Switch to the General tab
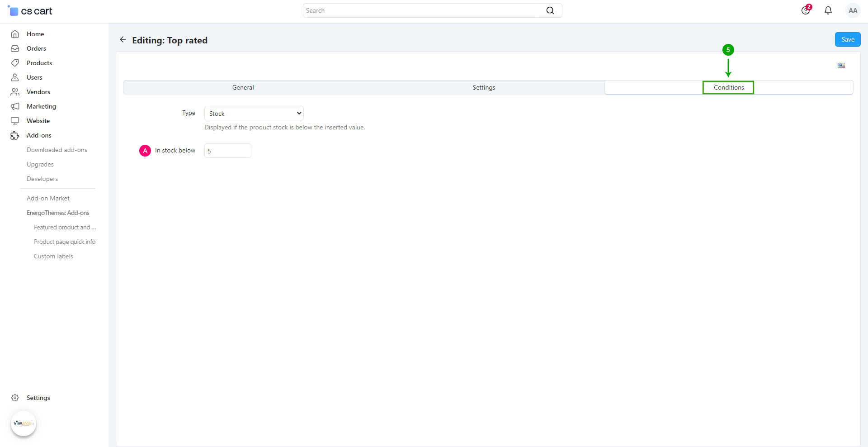Screen dimensions: 868x447 (243, 87)
